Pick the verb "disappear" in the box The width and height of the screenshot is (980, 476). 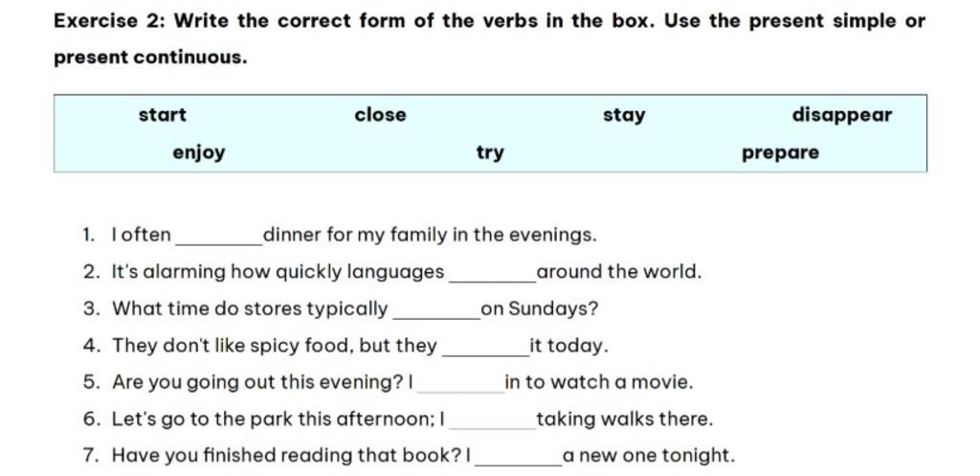[x=841, y=116]
